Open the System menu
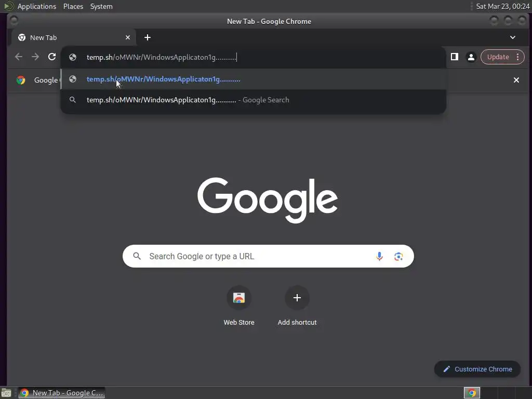This screenshot has height=399, width=532. click(x=101, y=6)
